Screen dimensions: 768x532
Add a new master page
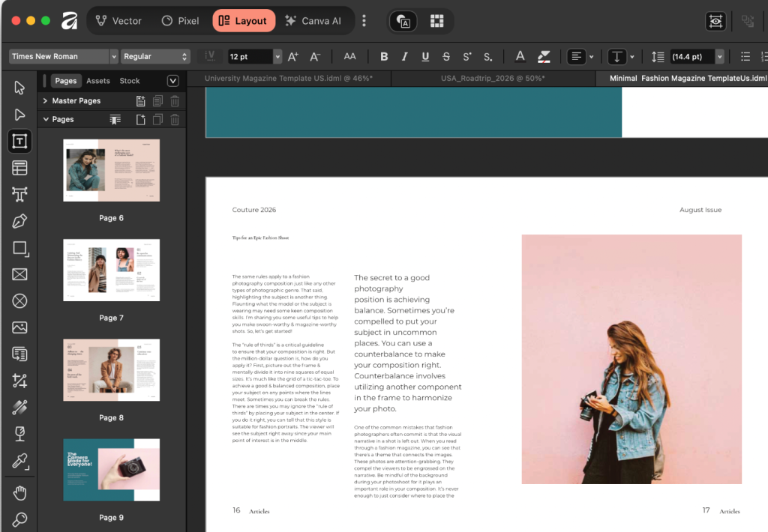[140, 101]
